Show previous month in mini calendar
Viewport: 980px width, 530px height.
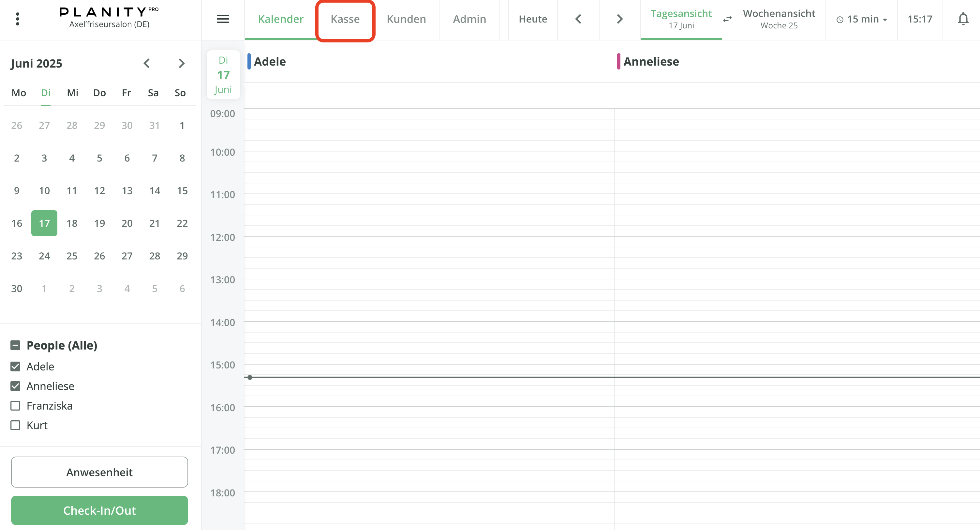click(x=147, y=63)
